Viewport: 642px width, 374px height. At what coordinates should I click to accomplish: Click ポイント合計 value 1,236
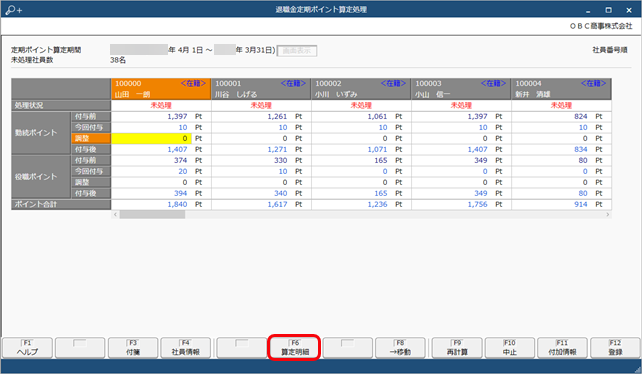(x=378, y=204)
